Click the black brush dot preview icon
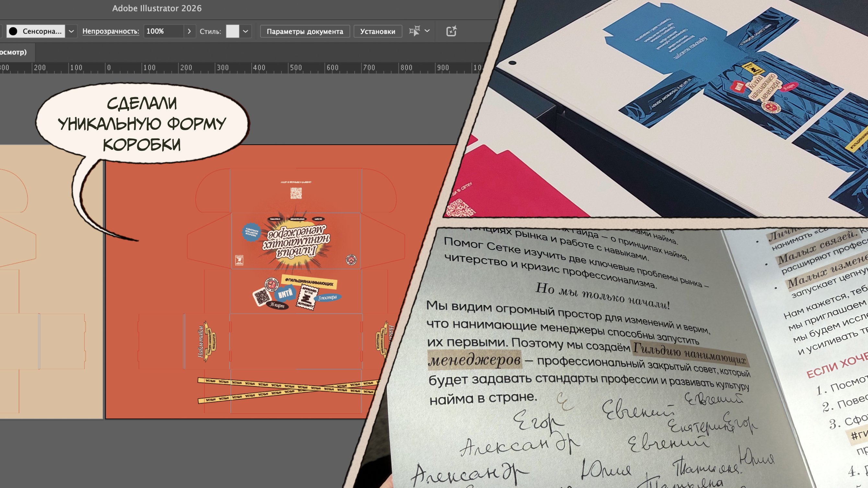The height and width of the screenshot is (488, 868). click(x=14, y=31)
